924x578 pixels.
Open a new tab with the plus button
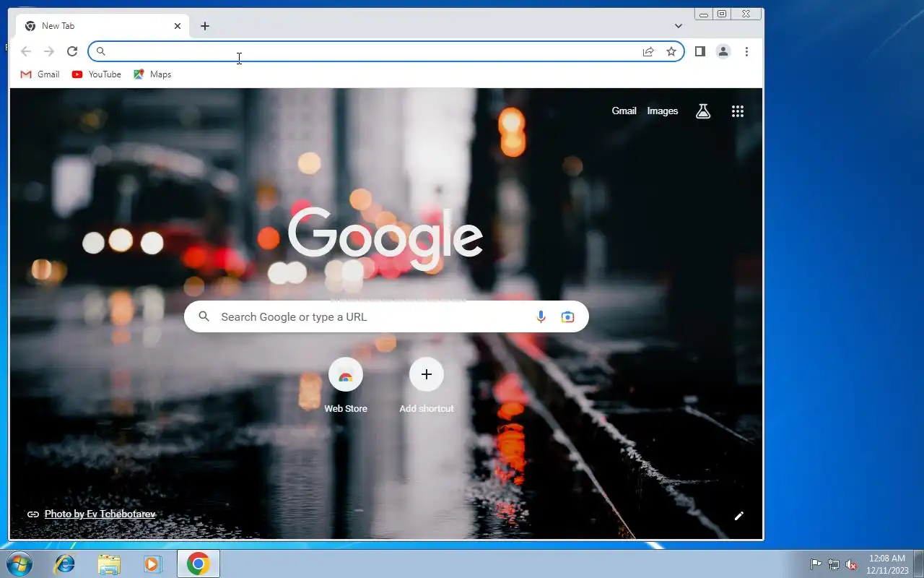click(x=205, y=26)
